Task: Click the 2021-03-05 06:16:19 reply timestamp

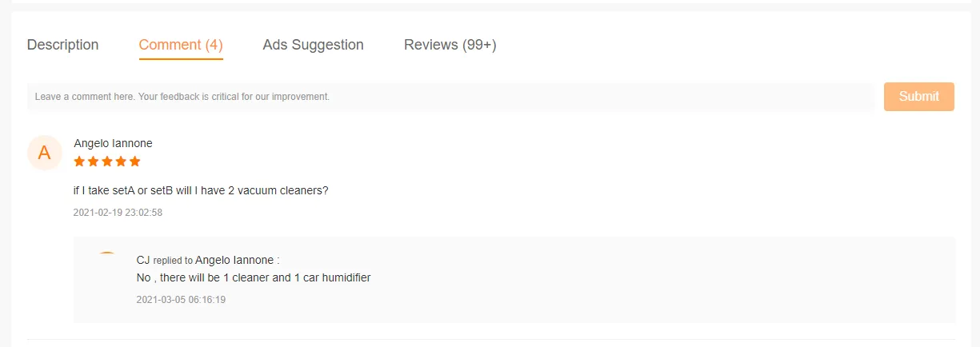Action: click(181, 300)
